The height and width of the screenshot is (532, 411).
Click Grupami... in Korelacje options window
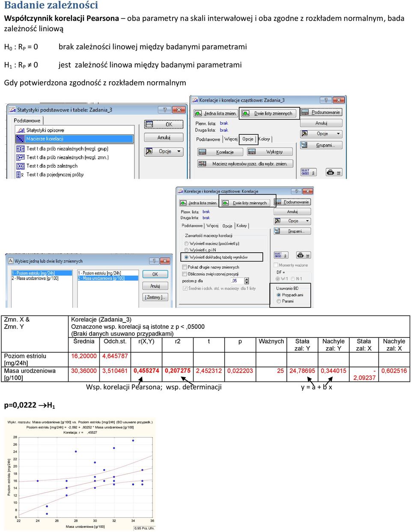(x=292, y=231)
